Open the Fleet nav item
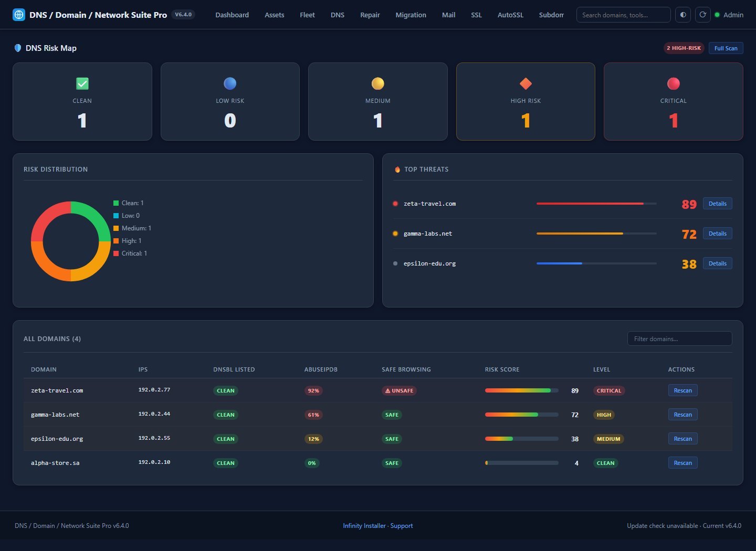 tap(307, 15)
